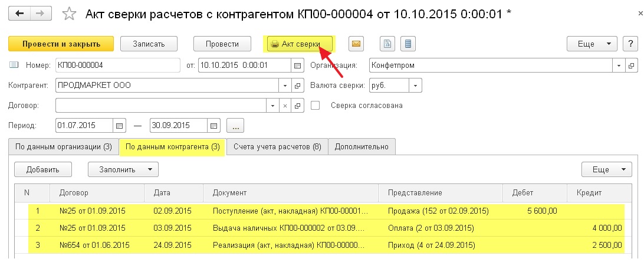This screenshot has width=644, height=262.
Task: Switch to Счета учета расчетов tab
Action: [x=277, y=146]
